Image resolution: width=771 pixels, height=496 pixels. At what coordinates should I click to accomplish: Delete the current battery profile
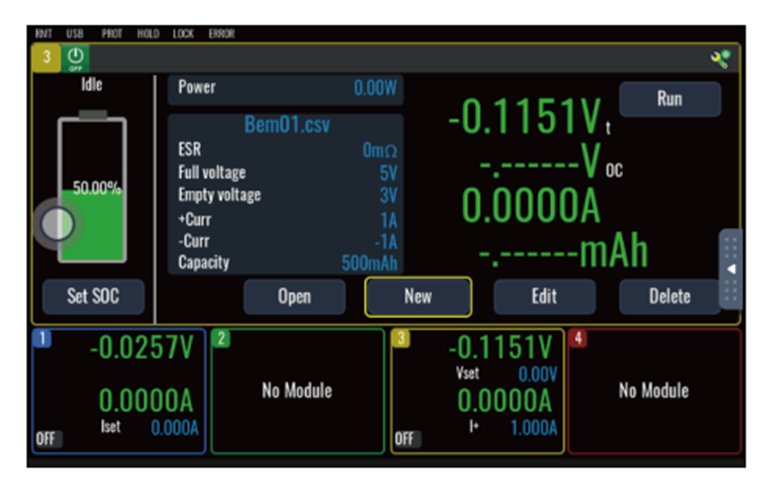[x=669, y=296]
